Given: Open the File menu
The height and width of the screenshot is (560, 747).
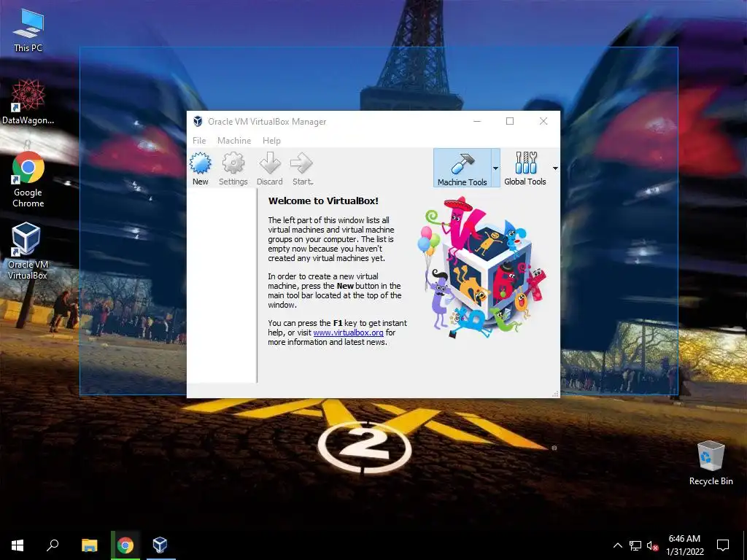Looking at the screenshot, I should pyautogui.click(x=199, y=141).
